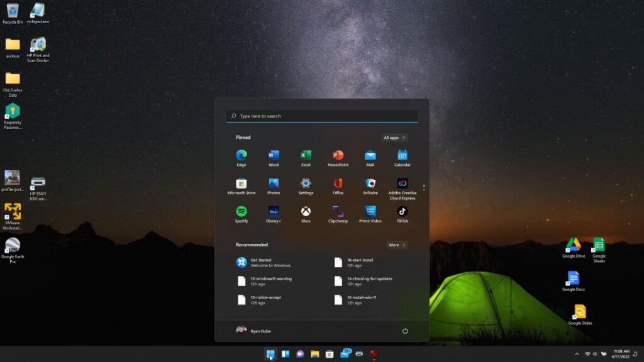
Task: Open Microsoft Store from pinned apps
Action: pos(241,186)
